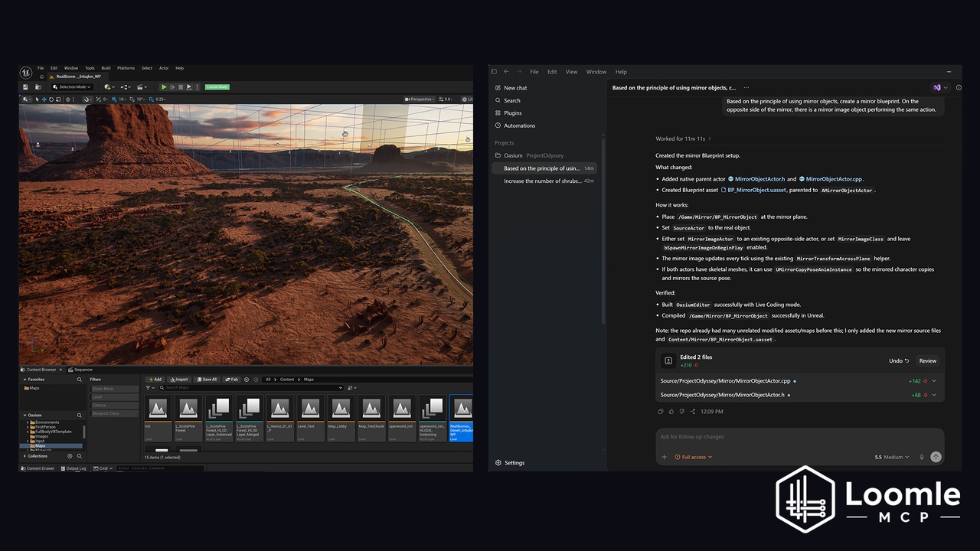
Task: Open the File menu in Unreal Editor
Action: click(41, 68)
